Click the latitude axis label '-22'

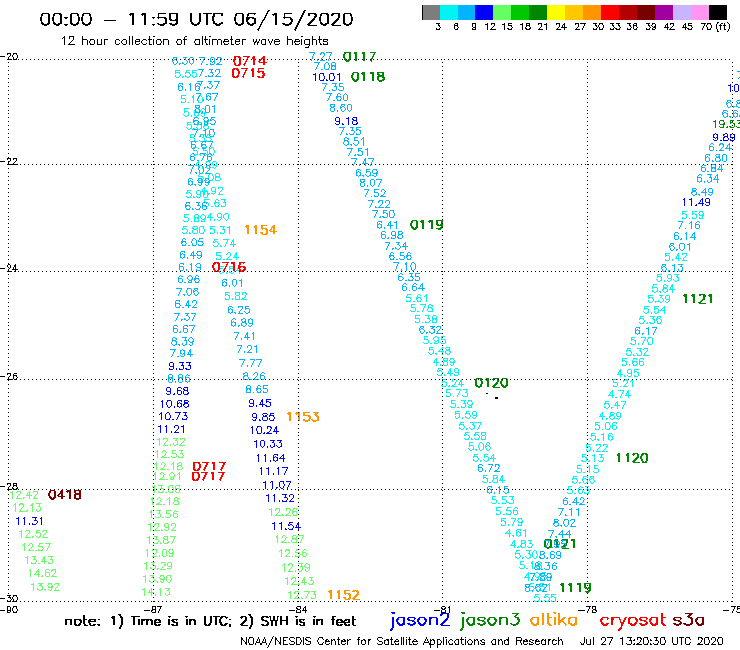[x=9, y=162]
